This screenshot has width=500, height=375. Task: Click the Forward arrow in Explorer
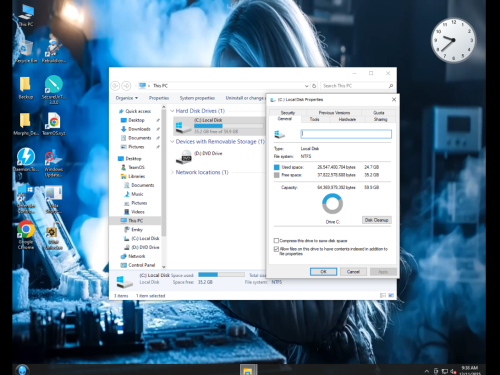pos(126,86)
